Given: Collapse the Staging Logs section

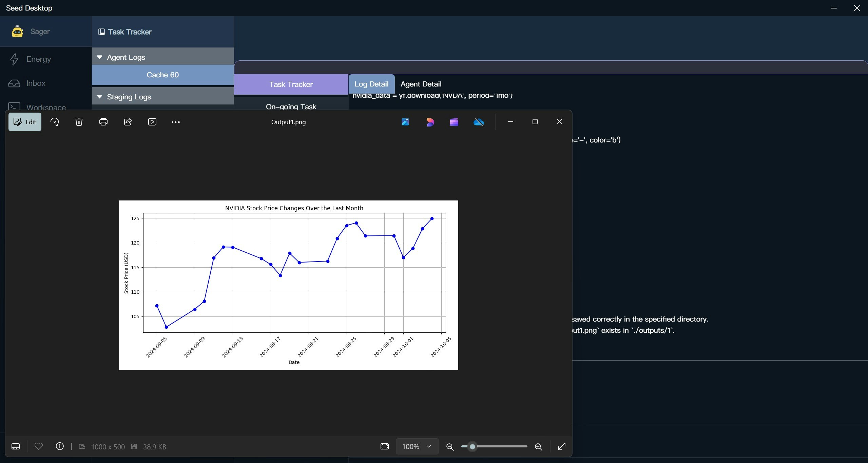Looking at the screenshot, I should (99, 97).
